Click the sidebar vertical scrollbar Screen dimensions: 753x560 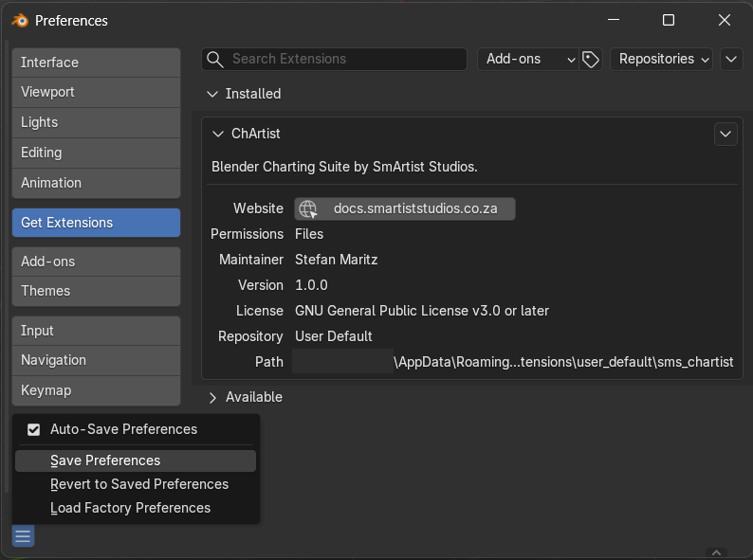(x=7, y=266)
